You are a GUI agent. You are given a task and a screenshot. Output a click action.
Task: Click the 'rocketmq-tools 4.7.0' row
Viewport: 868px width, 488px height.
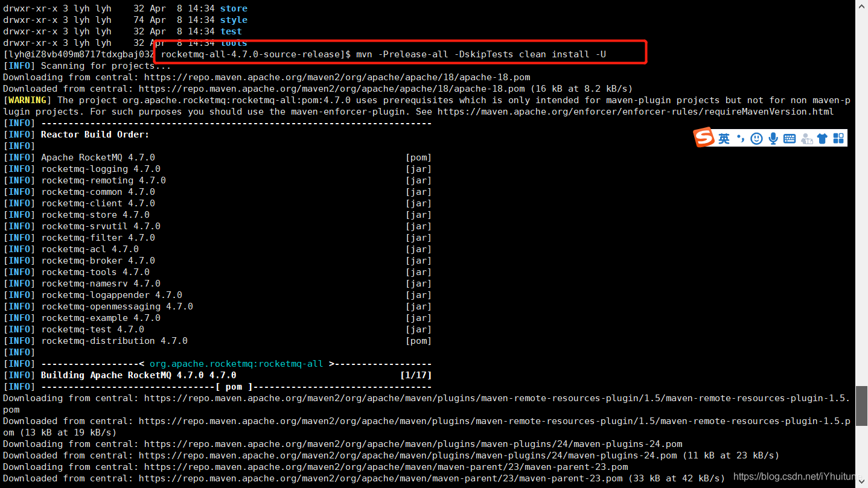click(x=217, y=272)
